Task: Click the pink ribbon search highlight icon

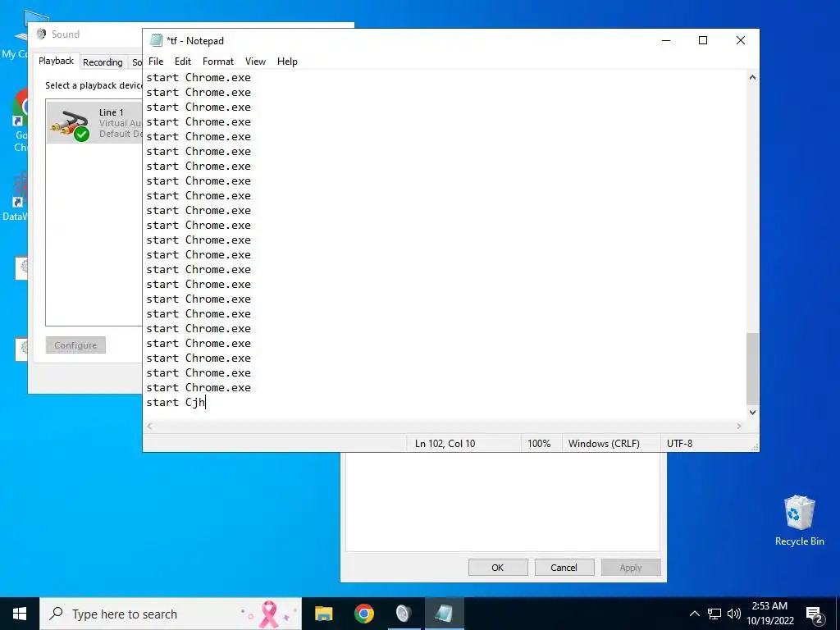Action: coord(268,614)
